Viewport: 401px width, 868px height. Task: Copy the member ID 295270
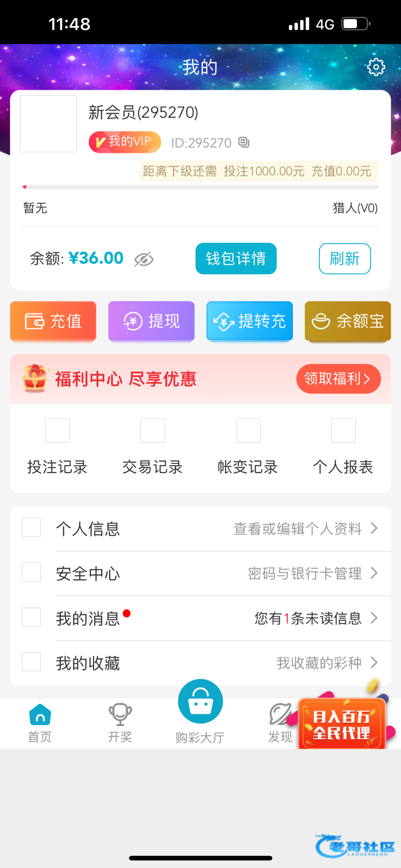point(244,142)
